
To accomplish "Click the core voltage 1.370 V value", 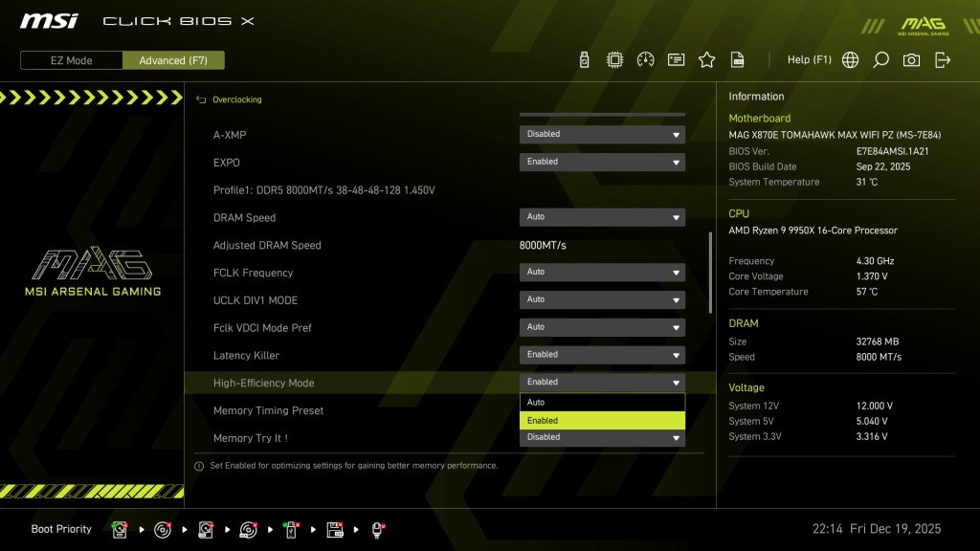I will 871,276.
